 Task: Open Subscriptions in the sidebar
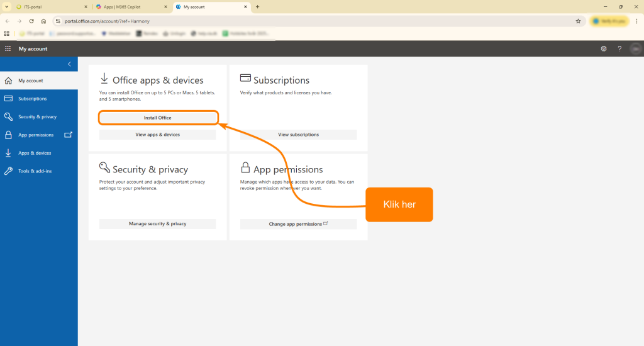(32, 99)
